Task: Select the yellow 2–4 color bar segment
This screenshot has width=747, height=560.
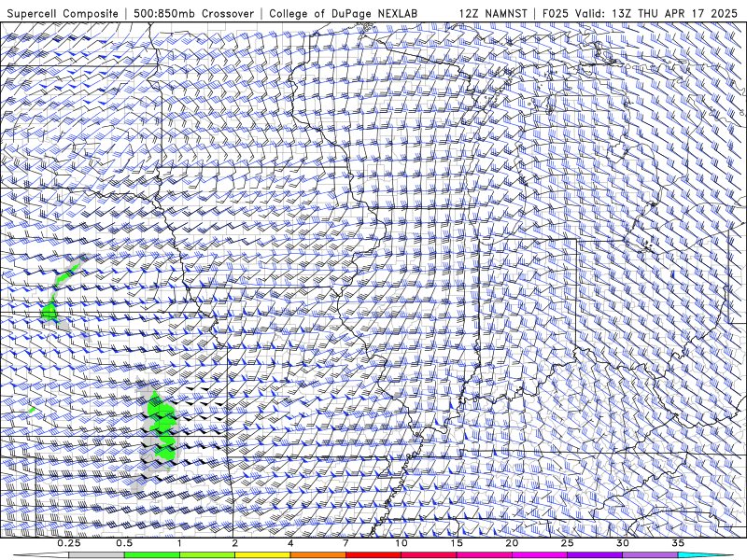Action: coord(262,555)
